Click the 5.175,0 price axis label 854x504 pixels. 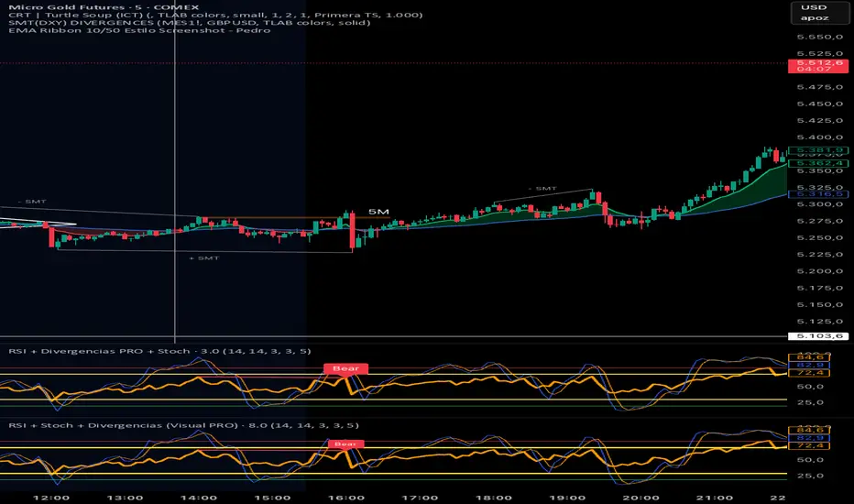[819, 289]
